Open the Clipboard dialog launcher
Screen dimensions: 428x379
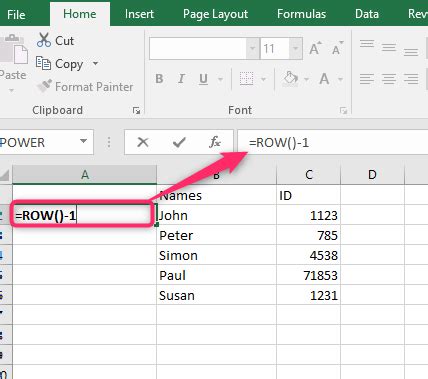136,110
